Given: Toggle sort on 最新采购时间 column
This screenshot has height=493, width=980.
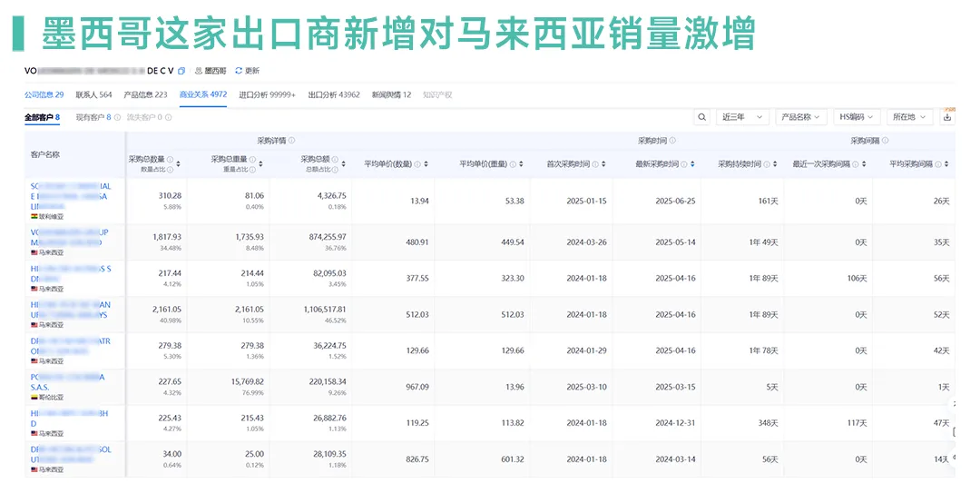Looking at the screenshot, I should (x=692, y=164).
